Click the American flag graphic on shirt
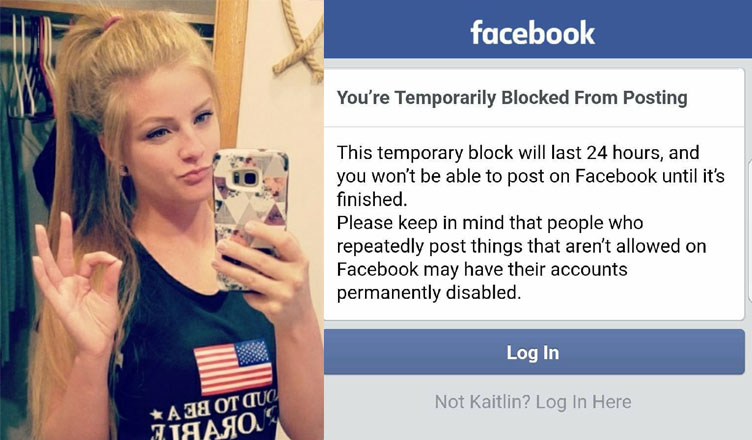Viewport: 752px width, 440px height. click(x=234, y=367)
